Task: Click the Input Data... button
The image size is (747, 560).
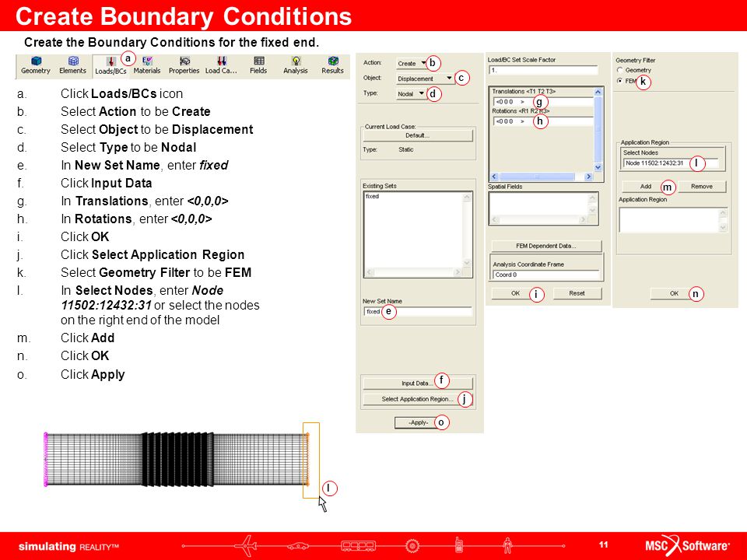Action: pyautogui.click(x=418, y=383)
